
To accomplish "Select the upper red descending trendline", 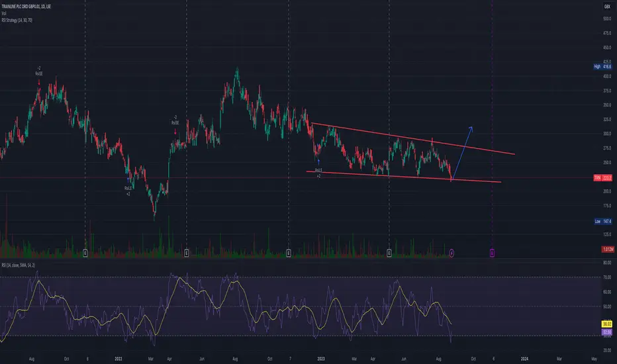I will click(413, 139).
